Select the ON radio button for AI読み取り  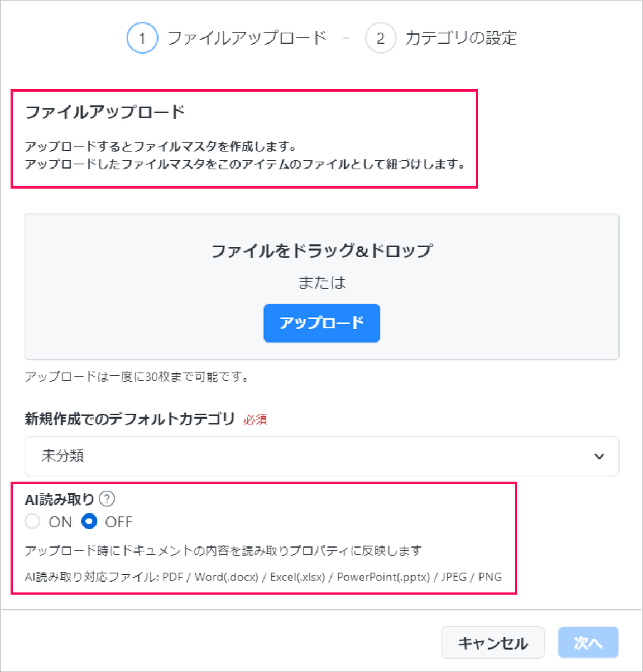[32, 521]
